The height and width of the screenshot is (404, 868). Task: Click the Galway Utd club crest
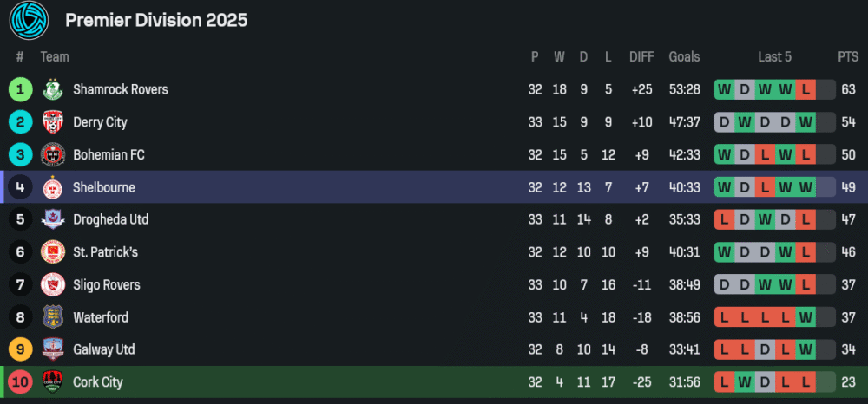[53, 349]
